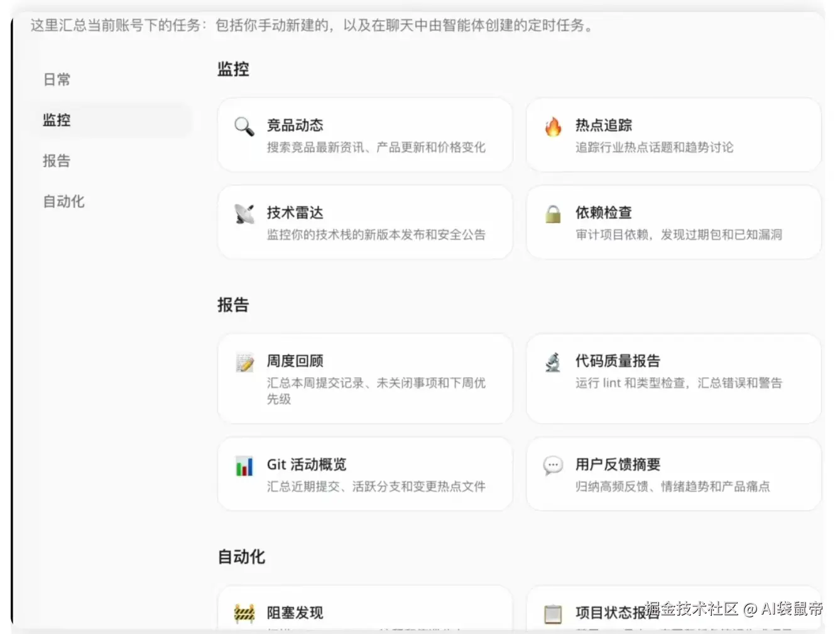840x634 pixels.
Task: Click the speech bubble icon on 用户反馈摘要
Action: [x=553, y=465]
